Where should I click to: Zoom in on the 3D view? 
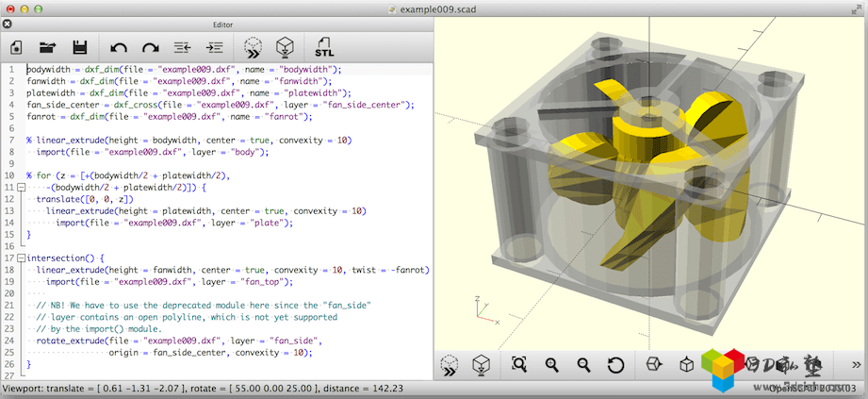pyautogui.click(x=551, y=365)
